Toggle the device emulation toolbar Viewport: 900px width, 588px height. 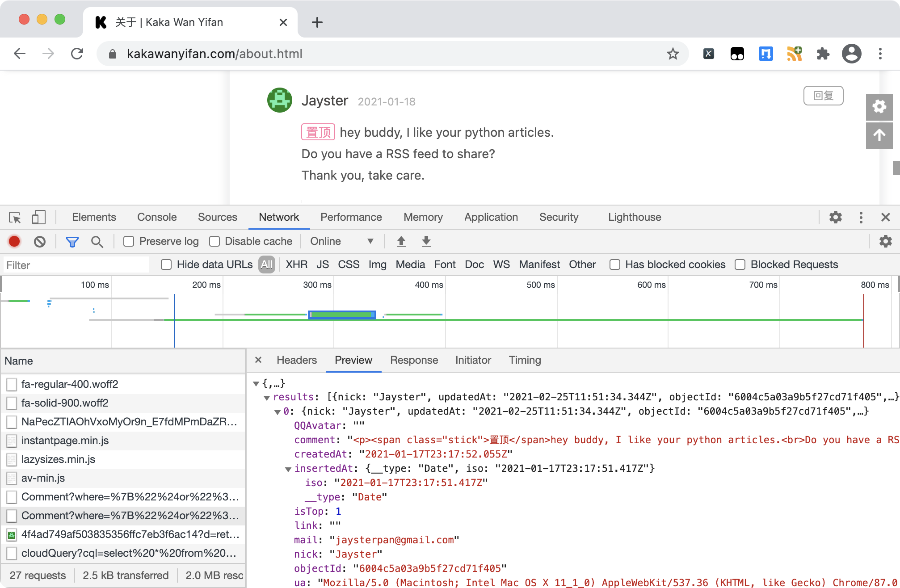pos(38,217)
